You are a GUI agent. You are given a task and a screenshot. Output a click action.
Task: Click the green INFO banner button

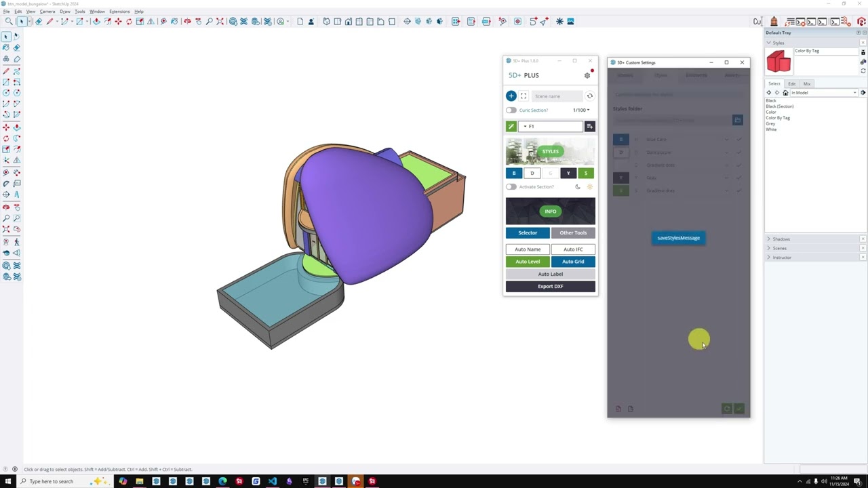pos(551,211)
